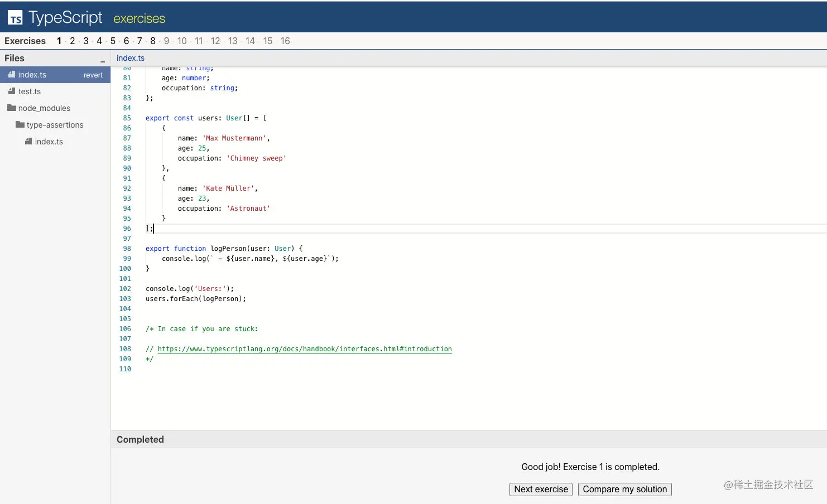Go to exercise 1

coord(59,41)
